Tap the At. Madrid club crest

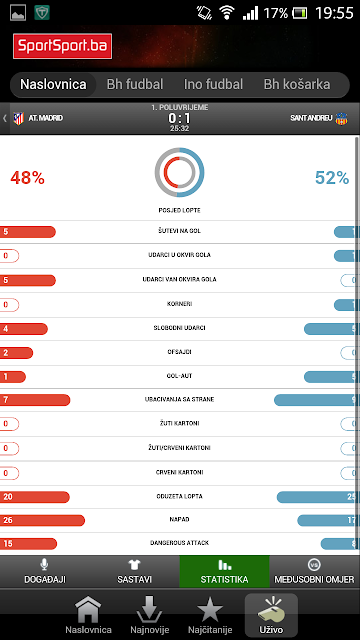pyautogui.click(x=18, y=118)
